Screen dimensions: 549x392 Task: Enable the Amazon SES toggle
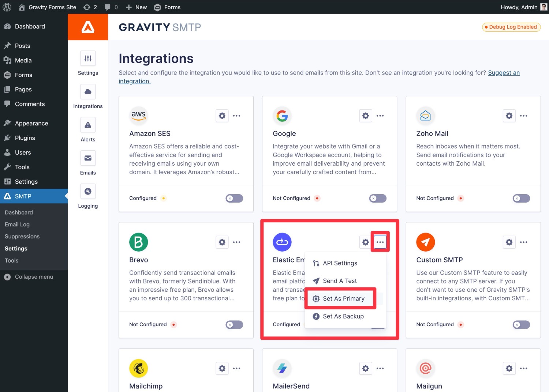pyautogui.click(x=234, y=198)
